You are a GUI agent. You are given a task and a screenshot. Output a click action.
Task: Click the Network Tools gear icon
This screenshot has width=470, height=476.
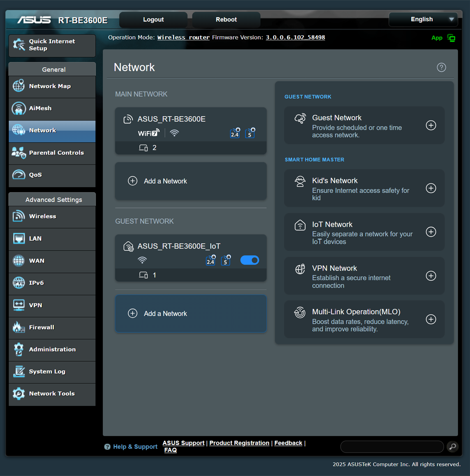pyautogui.click(x=19, y=393)
